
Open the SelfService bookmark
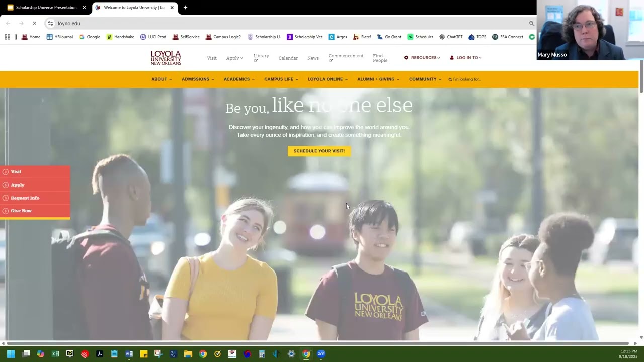coord(186,37)
